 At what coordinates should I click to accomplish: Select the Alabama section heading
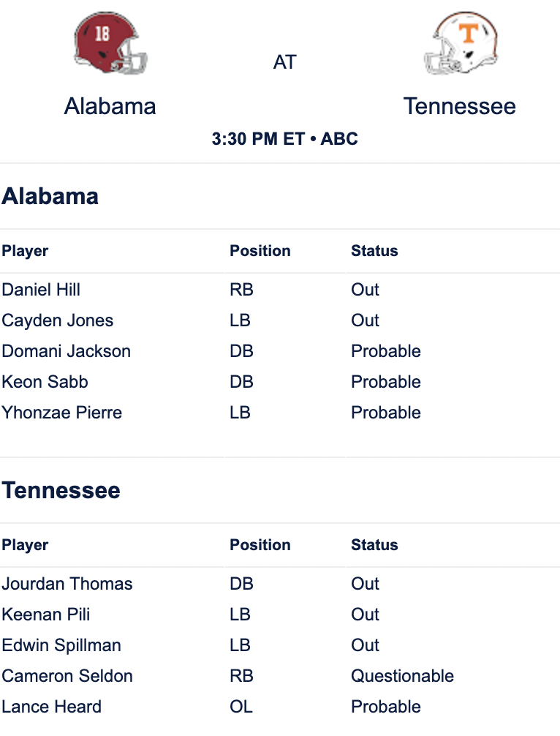click(x=50, y=196)
